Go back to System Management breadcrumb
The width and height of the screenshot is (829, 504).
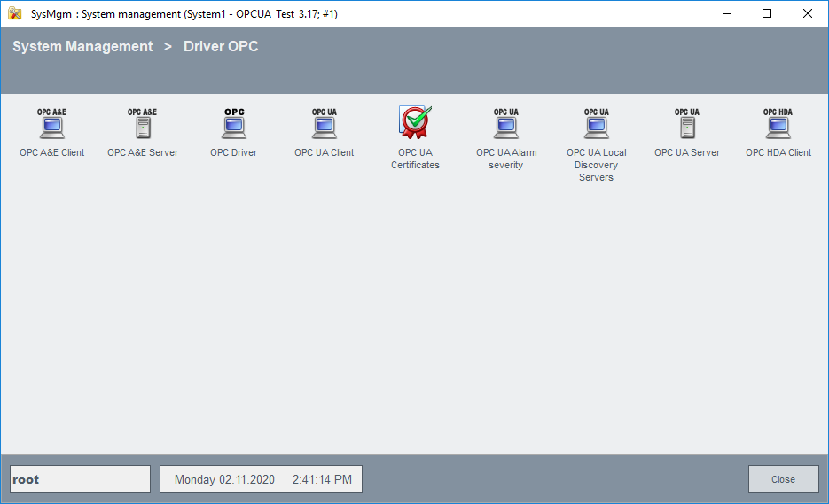(x=82, y=47)
